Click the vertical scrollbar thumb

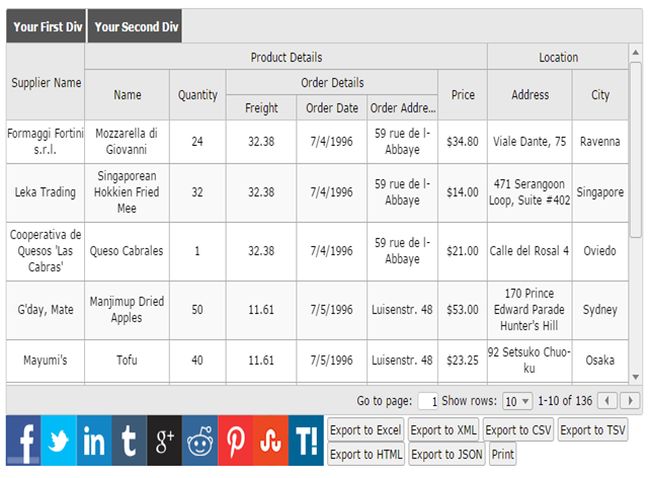(635, 149)
